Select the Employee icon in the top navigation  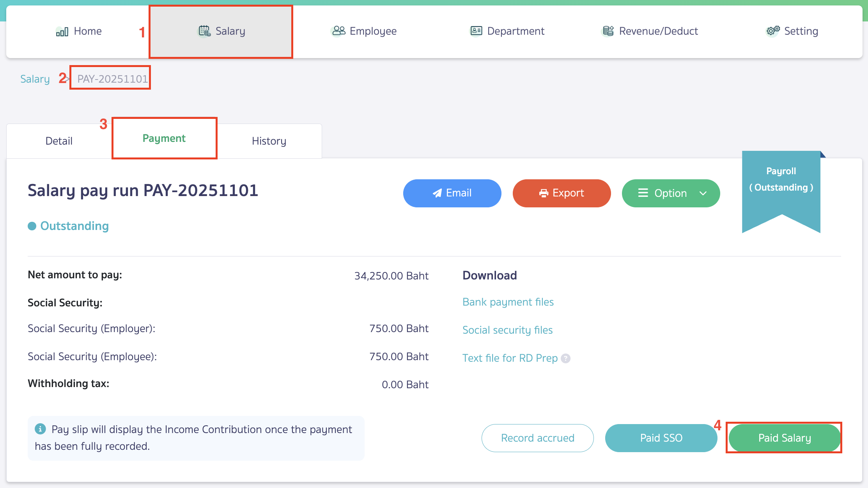338,31
